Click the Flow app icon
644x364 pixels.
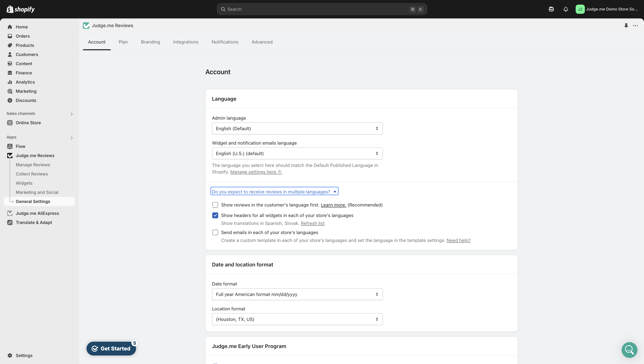(10, 146)
